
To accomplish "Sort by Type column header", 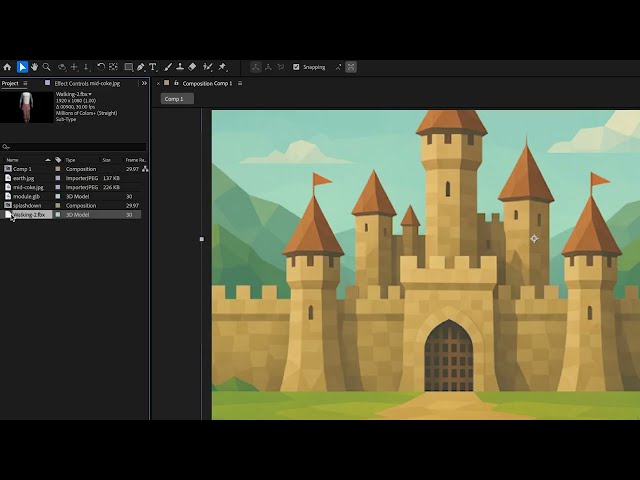I will 70,160.
